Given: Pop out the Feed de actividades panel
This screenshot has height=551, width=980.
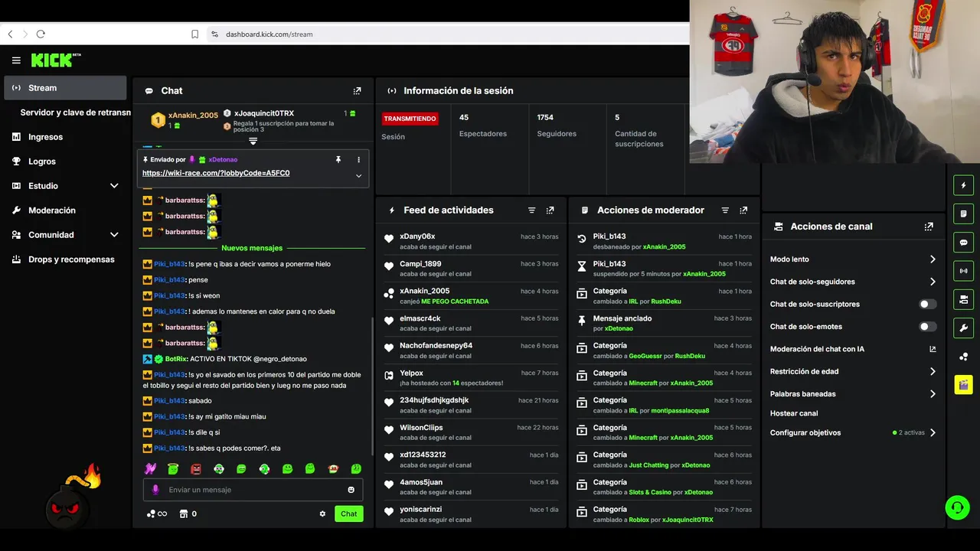Looking at the screenshot, I should 550,210.
